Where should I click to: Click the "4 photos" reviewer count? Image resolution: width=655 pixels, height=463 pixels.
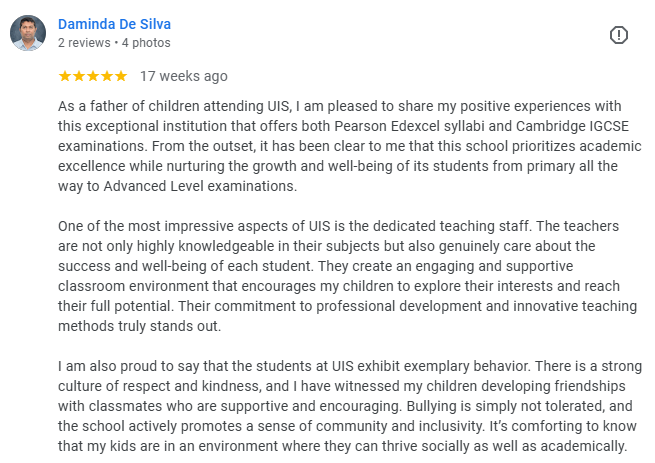click(147, 43)
